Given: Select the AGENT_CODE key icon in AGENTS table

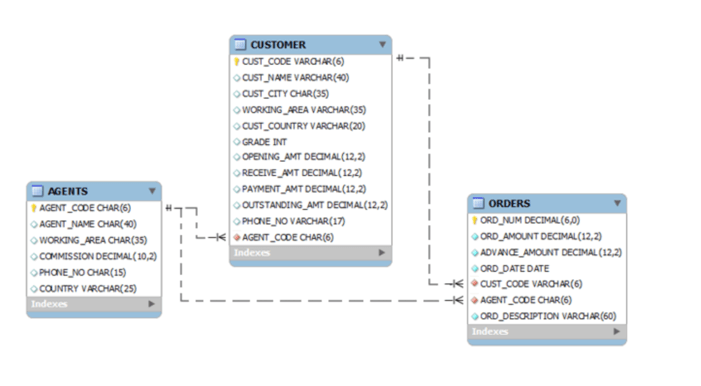Looking at the screenshot, I should (34, 208).
